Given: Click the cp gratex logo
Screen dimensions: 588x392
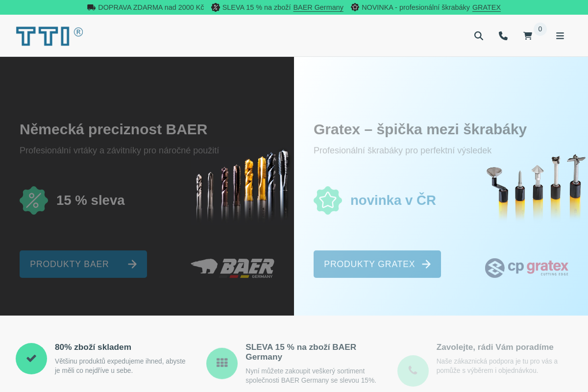Looking at the screenshot, I should pos(527,268).
